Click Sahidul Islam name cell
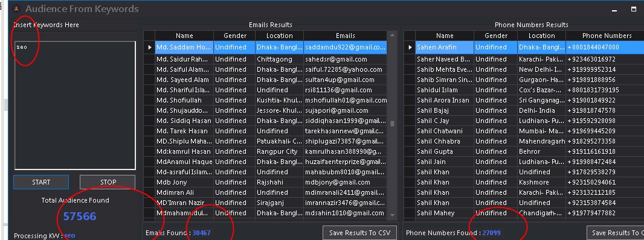This screenshot has height=240, width=644. point(445,90)
